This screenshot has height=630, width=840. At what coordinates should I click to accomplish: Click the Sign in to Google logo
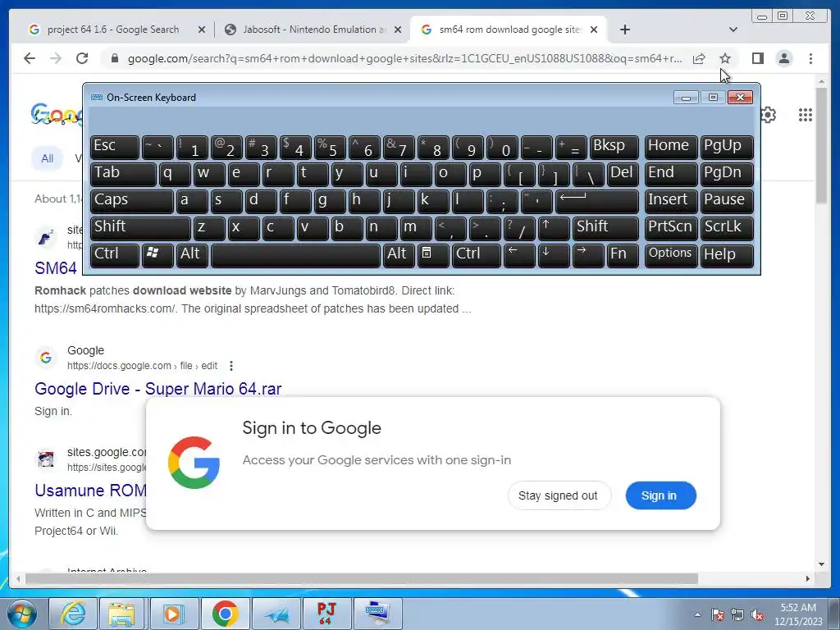194,463
